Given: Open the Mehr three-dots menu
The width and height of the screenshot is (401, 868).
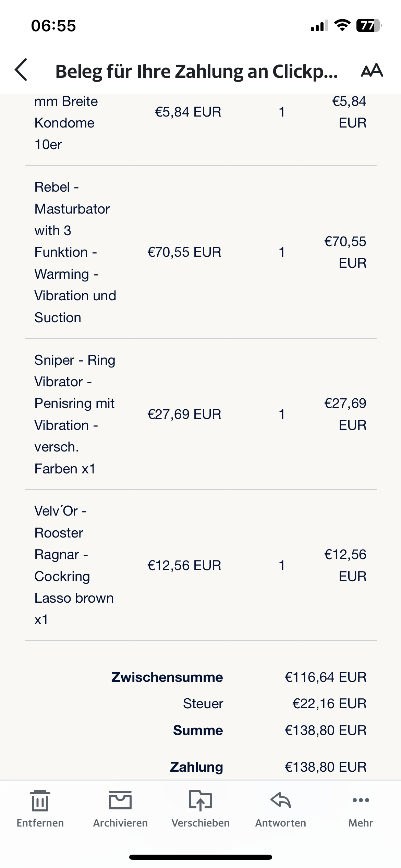Looking at the screenshot, I should [361, 801].
